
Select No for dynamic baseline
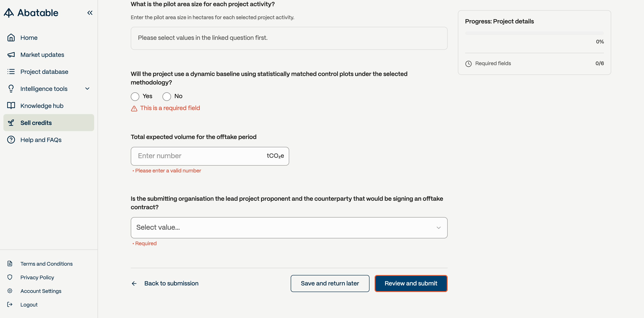(167, 96)
